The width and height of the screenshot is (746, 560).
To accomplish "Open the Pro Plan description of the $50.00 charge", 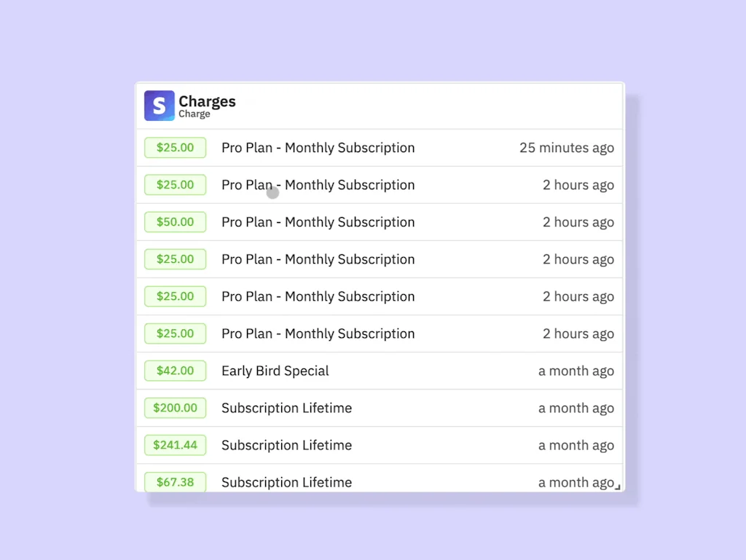I will (x=318, y=222).
